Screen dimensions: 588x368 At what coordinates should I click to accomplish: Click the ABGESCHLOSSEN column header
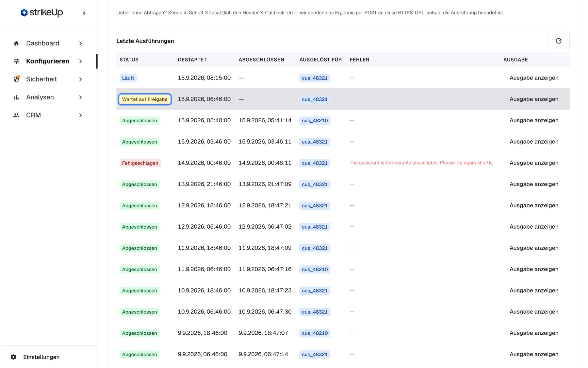pos(261,60)
